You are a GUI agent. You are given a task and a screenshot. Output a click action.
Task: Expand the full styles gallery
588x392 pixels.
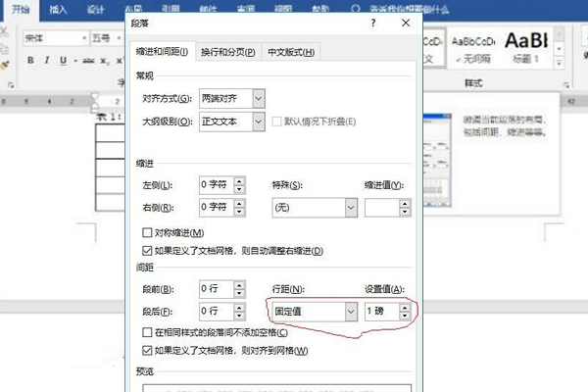[x=559, y=63]
